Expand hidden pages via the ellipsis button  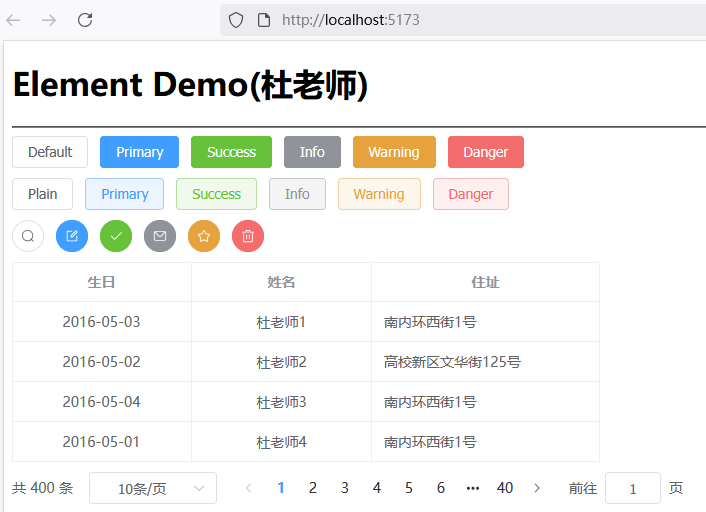pyautogui.click(x=473, y=488)
